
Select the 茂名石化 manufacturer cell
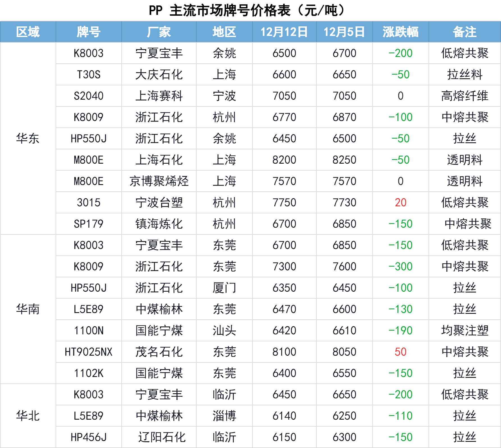coord(159,352)
